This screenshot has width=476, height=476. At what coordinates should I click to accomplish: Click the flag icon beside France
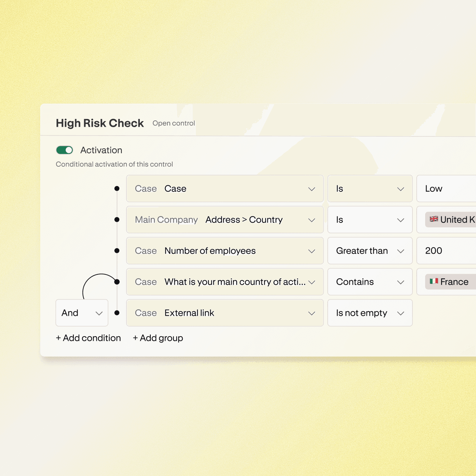[434, 281]
